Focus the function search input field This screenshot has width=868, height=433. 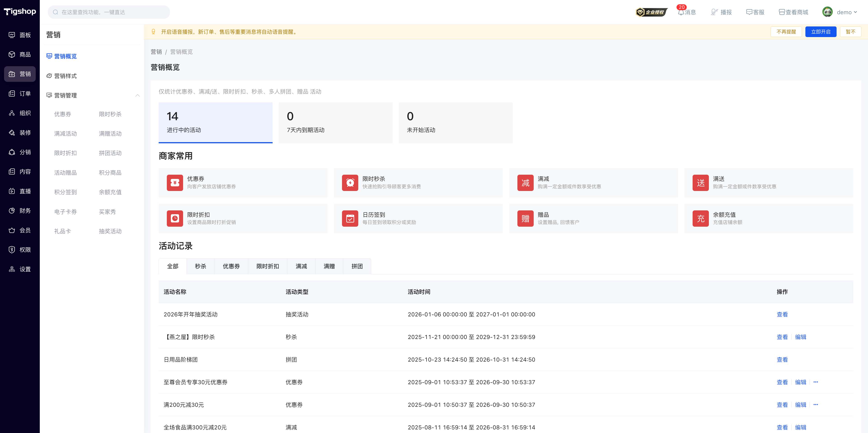pyautogui.click(x=109, y=12)
